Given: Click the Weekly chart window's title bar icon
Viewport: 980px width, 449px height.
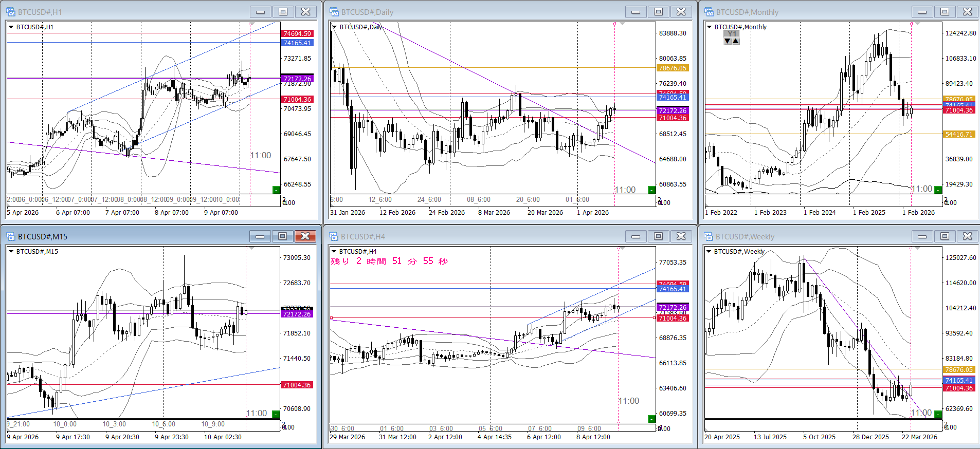Looking at the screenshot, I should tap(709, 236).
